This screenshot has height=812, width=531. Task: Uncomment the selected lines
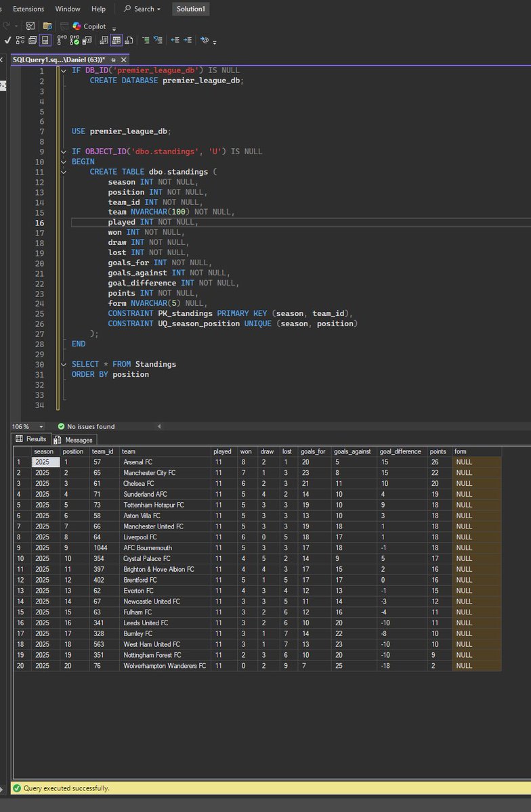pos(158,40)
